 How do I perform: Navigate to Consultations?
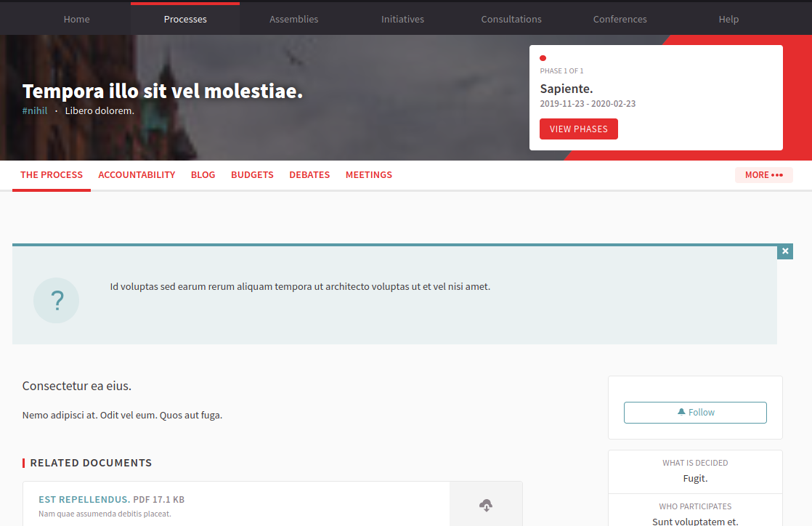(511, 19)
